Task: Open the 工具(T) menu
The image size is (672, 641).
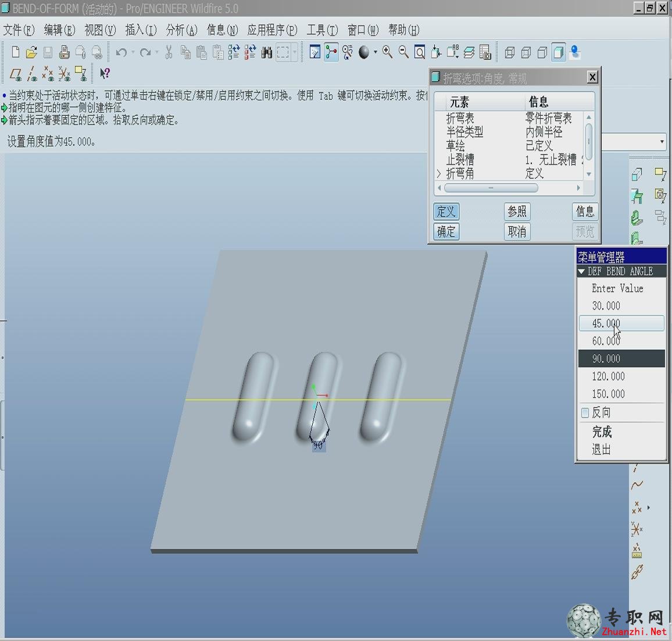Action: point(322,30)
